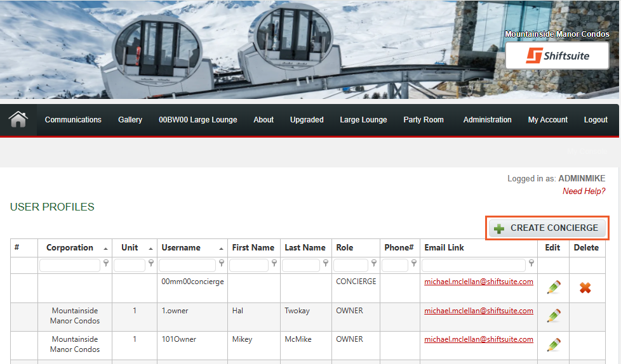Edit the 101Owner user with pencil icon
Viewport: 621px width, 364px height.
click(554, 344)
